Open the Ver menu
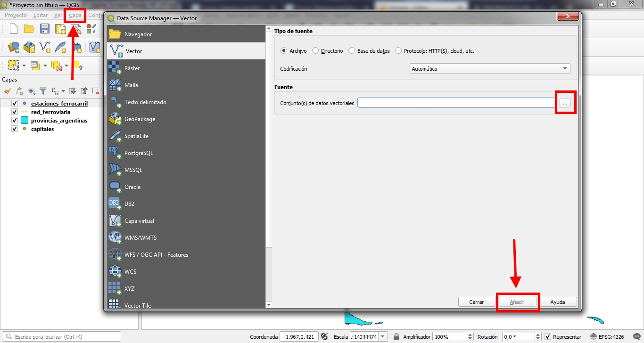This screenshot has height=343, width=644. 58,15
